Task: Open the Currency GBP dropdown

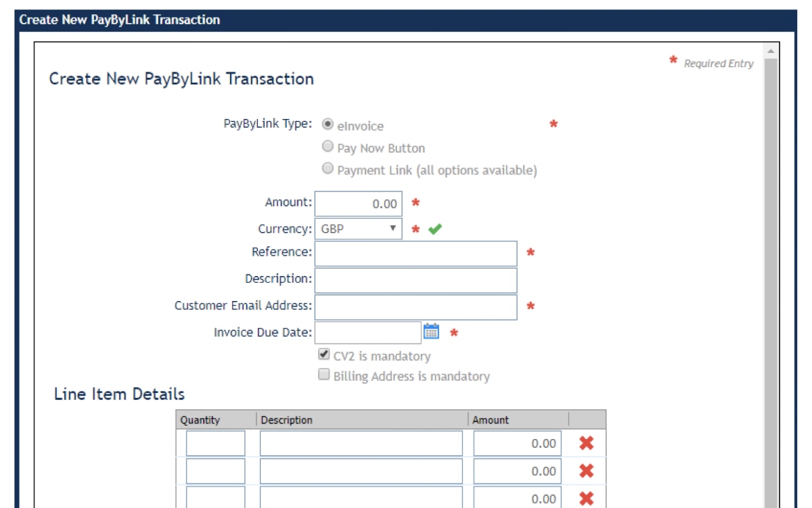Action: click(x=359, y=229)
